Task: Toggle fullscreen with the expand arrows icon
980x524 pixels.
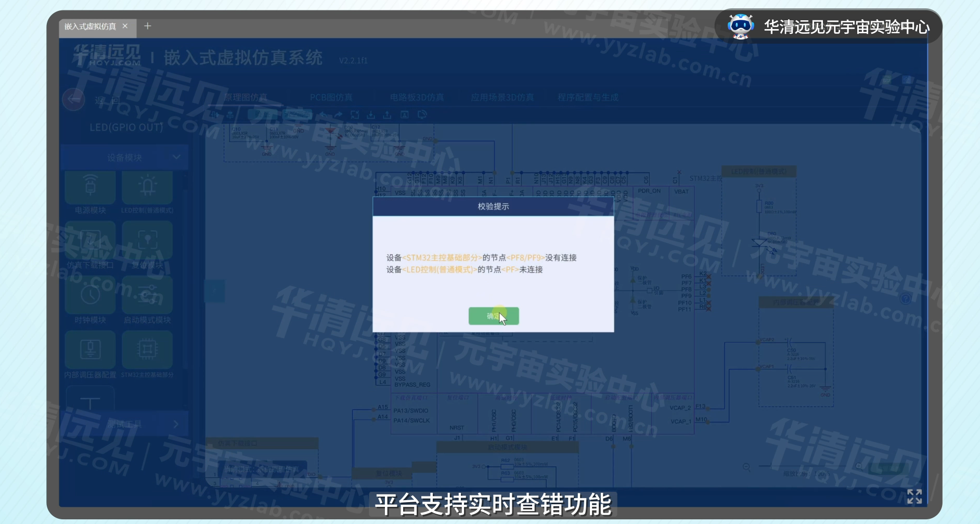Action: [x=914, y=496]
